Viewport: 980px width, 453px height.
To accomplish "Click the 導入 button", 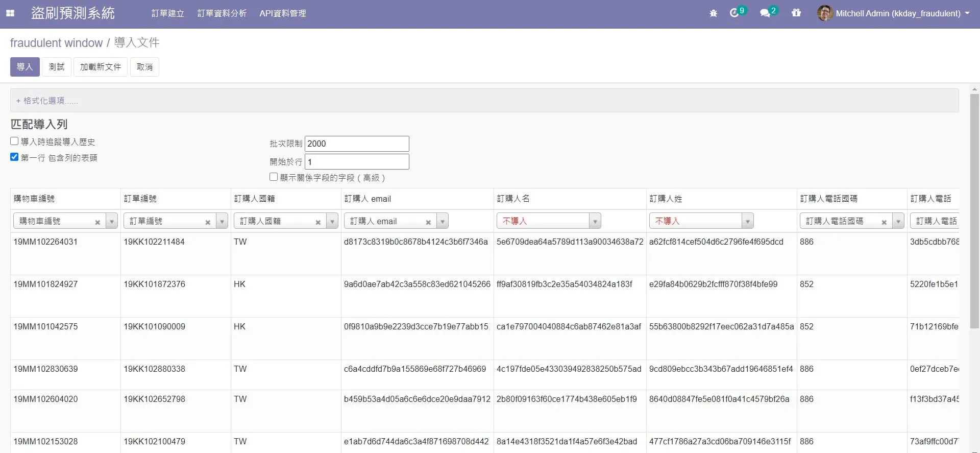I will pos(25,67).
